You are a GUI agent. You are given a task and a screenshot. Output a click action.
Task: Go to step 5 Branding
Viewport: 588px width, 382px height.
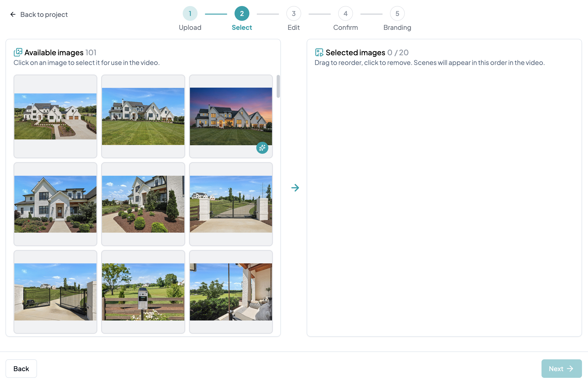(397, 14)
